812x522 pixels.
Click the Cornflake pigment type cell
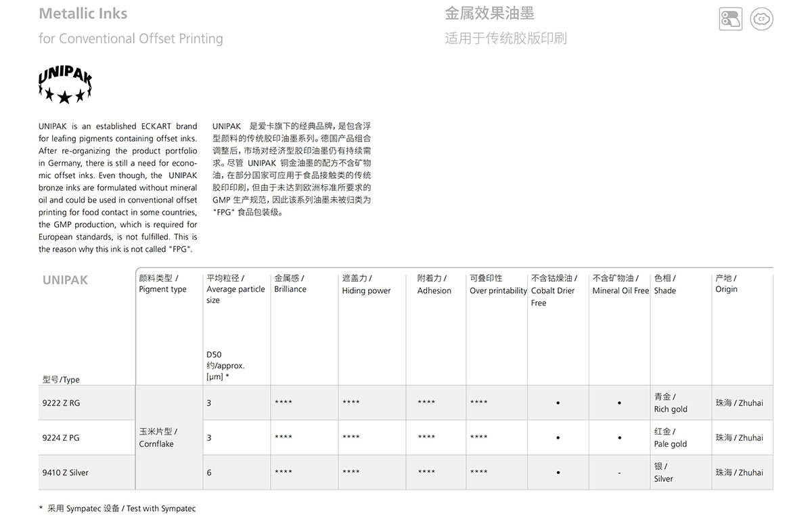[x=158, y=437]
